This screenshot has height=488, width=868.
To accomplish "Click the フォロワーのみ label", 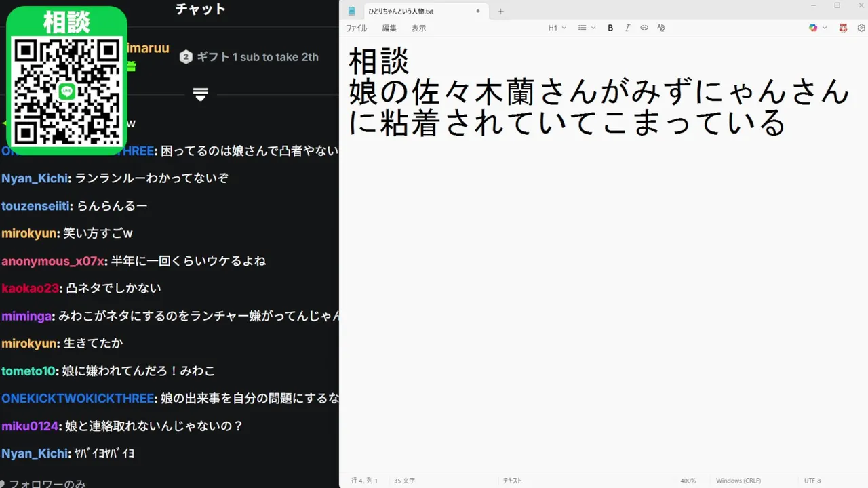I will click(47, 484).
